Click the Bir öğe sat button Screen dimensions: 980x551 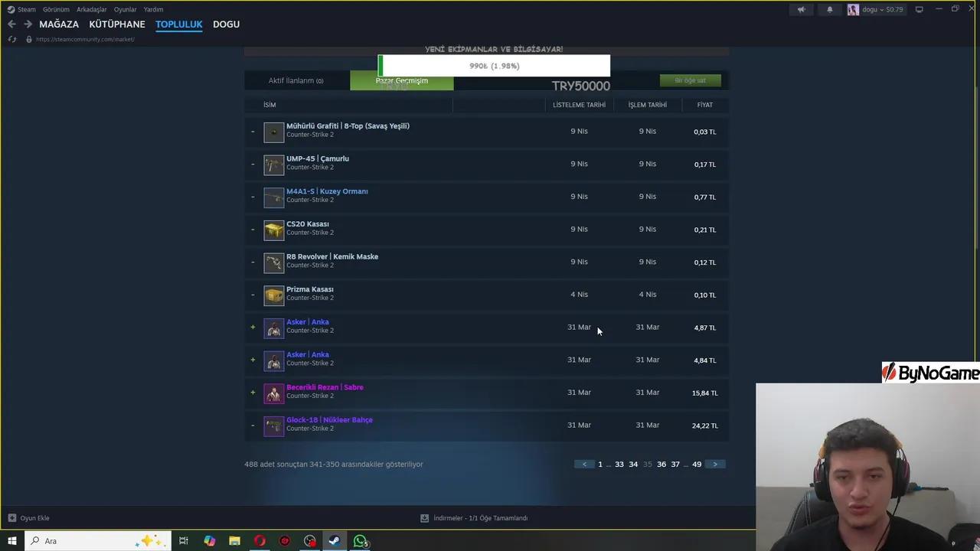[690, 80]
